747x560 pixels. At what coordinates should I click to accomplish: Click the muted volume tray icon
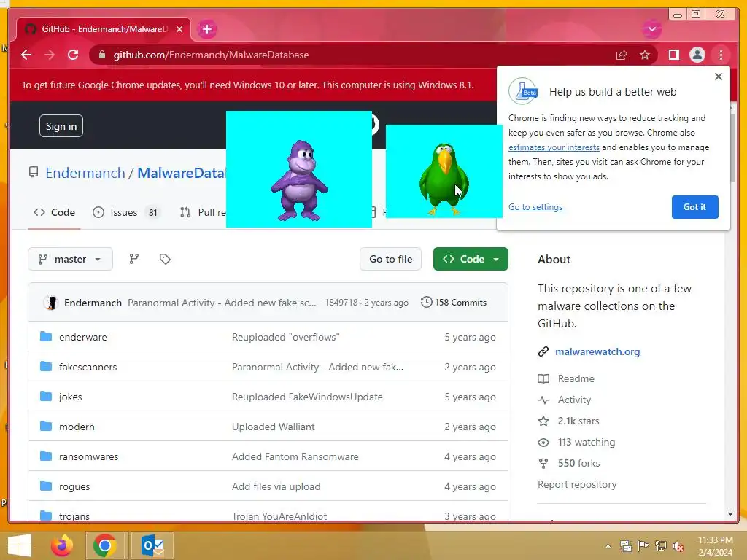678,547
